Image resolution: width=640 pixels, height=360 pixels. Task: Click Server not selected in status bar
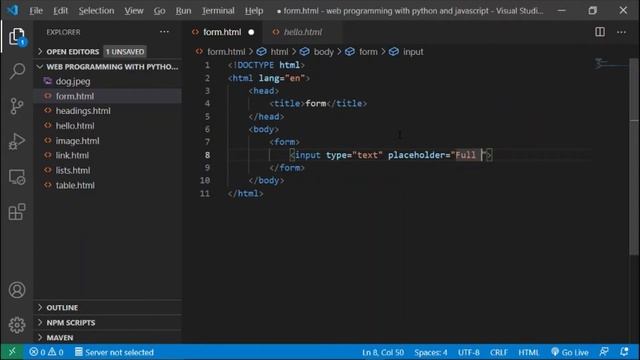pos(114,352)
